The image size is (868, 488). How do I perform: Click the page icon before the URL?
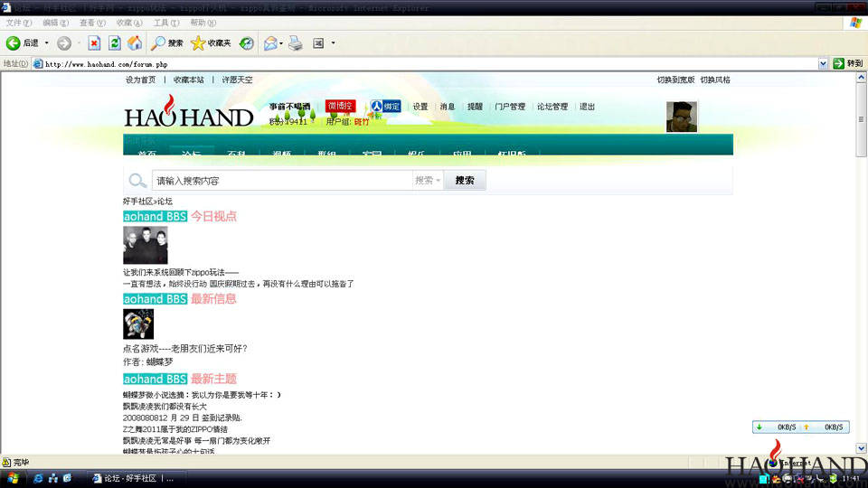(x=38, y=64)
